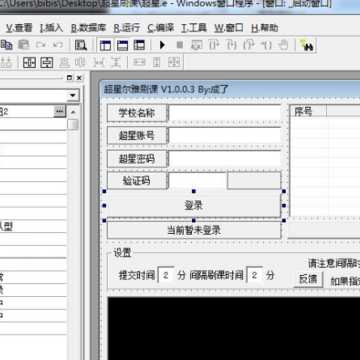The height and width of the screenshot is (360, 360).
Task: Start the program with the black Run triangle
Action: coord(162,45)
